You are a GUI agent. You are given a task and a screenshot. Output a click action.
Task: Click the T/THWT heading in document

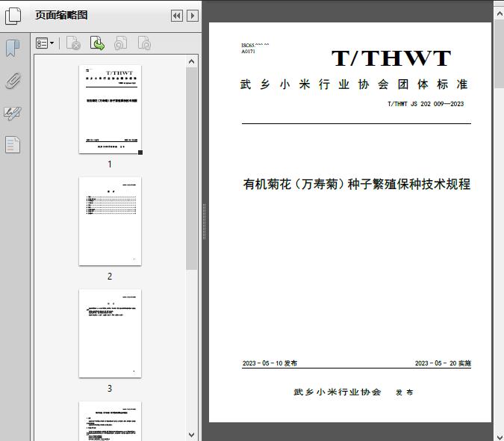point(391,58)
